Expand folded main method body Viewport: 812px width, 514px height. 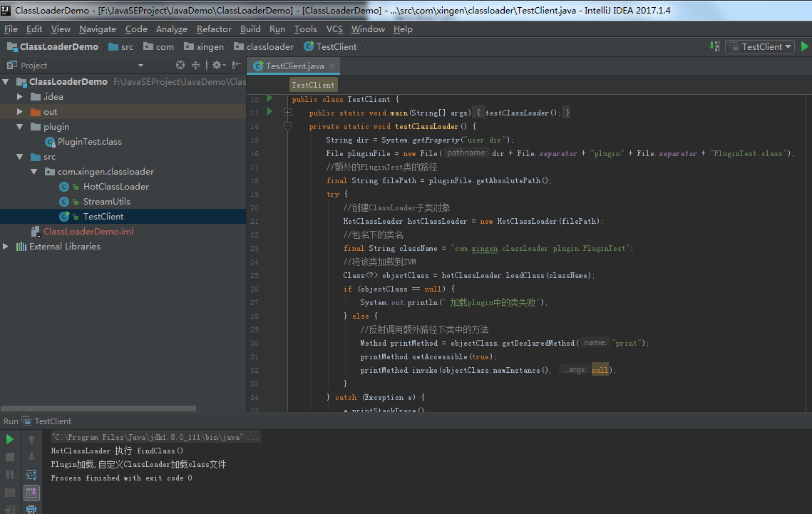pos(287,113)
